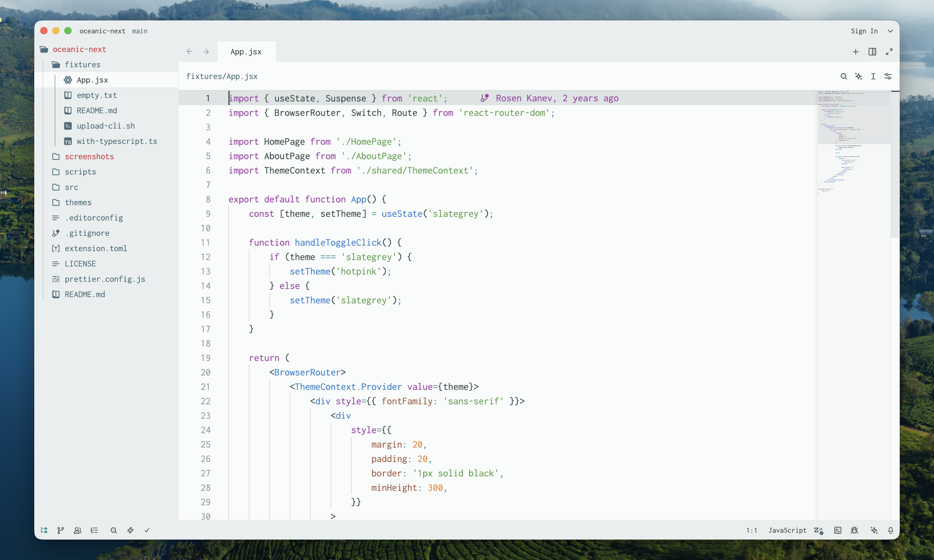Click the new tab plus icon
Image resolution: width=934 pixels, height=560 pixels.
click(x=856, y=52)
